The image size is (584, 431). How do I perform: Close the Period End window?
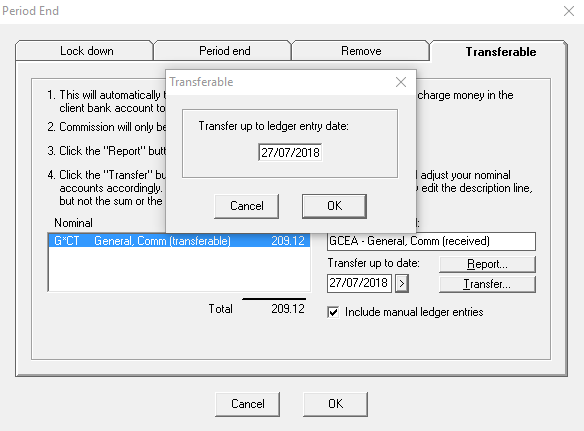click(569, 11)
